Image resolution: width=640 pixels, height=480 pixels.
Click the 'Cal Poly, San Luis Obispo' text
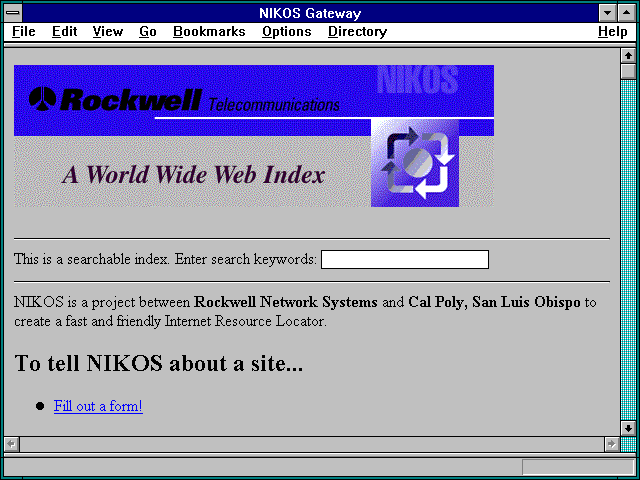(x=494, y=302)
